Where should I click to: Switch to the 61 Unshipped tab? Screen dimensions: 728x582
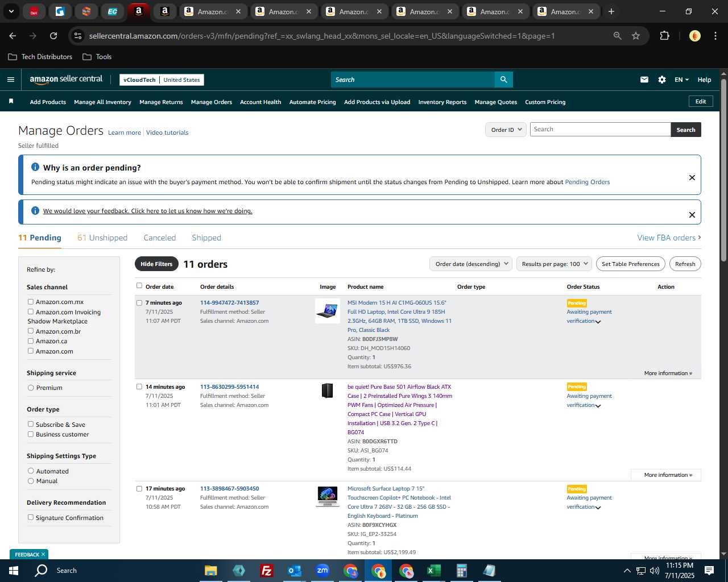click(102, 238)
